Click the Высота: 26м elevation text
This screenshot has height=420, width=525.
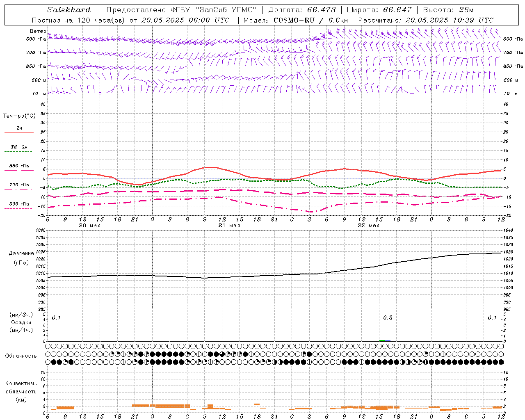448,10
